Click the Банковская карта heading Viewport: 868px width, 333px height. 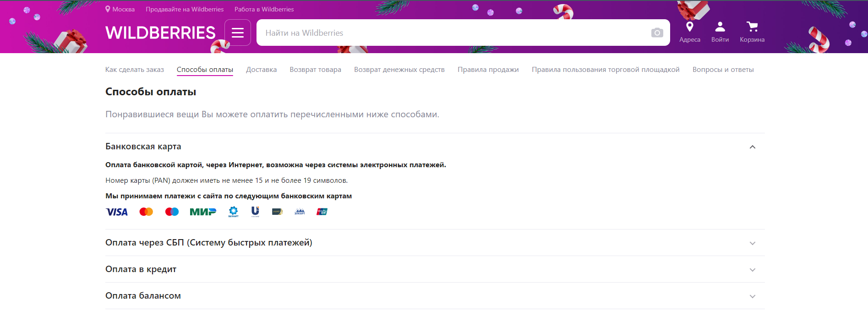point(143,147)
